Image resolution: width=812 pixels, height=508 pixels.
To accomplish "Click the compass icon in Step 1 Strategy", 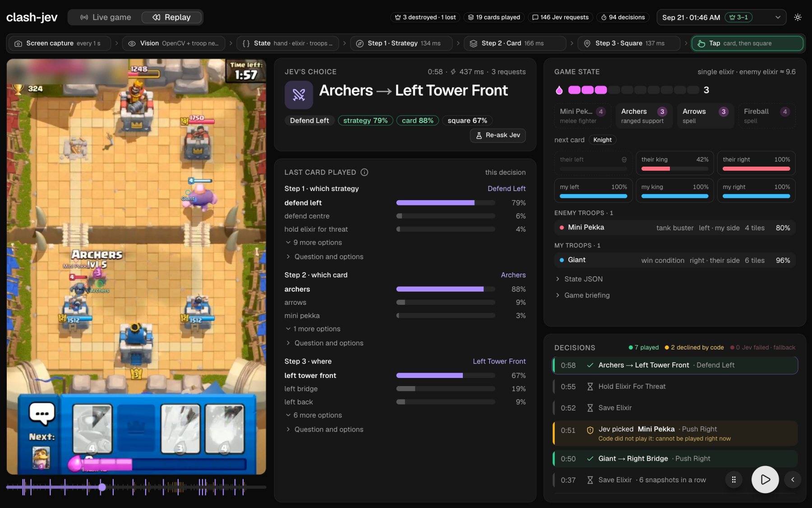I will [x=360, y=43].
